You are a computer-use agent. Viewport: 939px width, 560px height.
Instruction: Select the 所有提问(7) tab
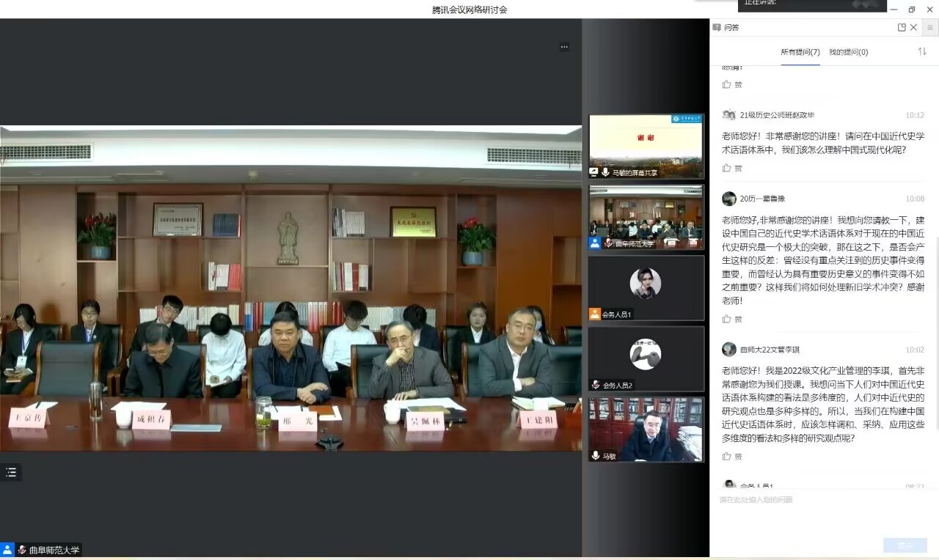[x=800, y=52]
